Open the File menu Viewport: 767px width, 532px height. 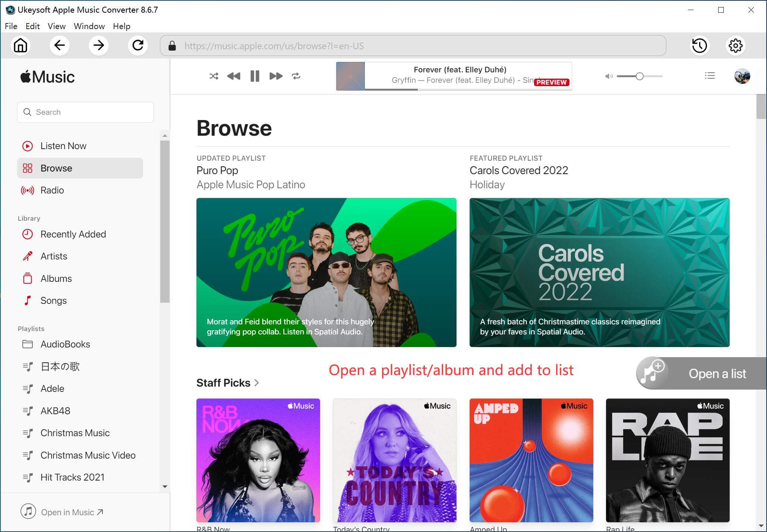click(10, 26)
